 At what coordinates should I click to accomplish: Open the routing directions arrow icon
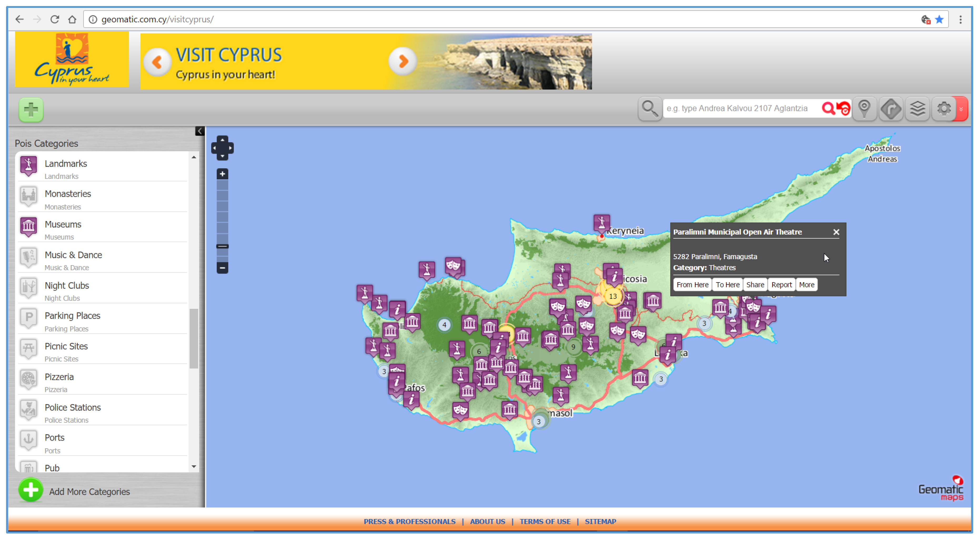click(891, 109)
